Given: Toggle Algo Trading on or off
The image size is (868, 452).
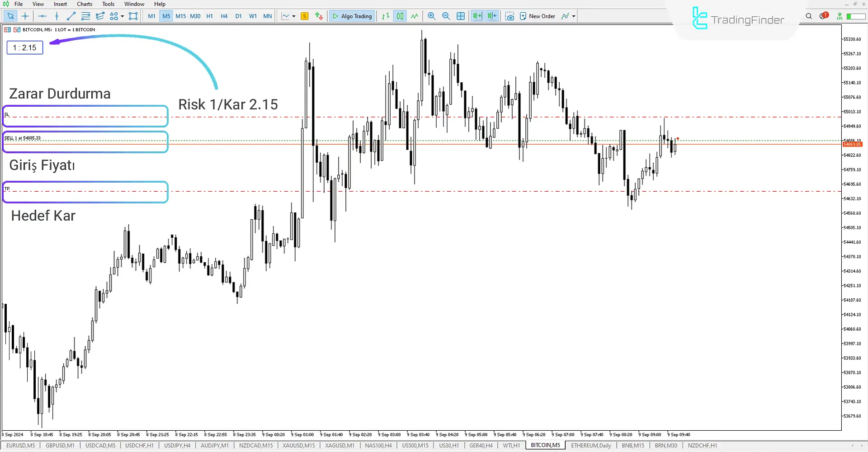Looking at the screenshot, I should coord(352,16).
